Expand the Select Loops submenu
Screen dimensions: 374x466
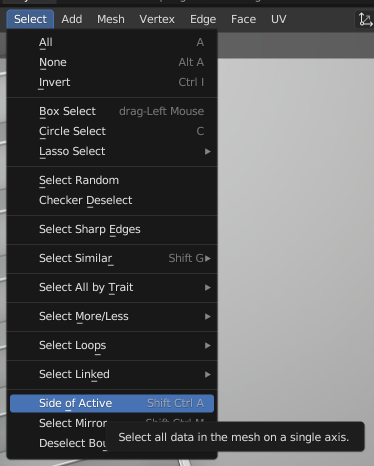pos(112,345)
